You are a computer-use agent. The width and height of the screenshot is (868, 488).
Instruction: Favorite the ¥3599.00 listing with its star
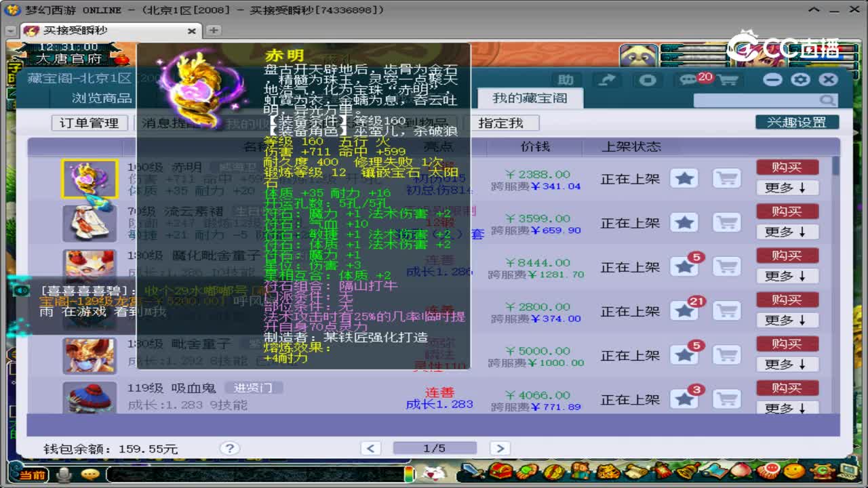(684, 222)
